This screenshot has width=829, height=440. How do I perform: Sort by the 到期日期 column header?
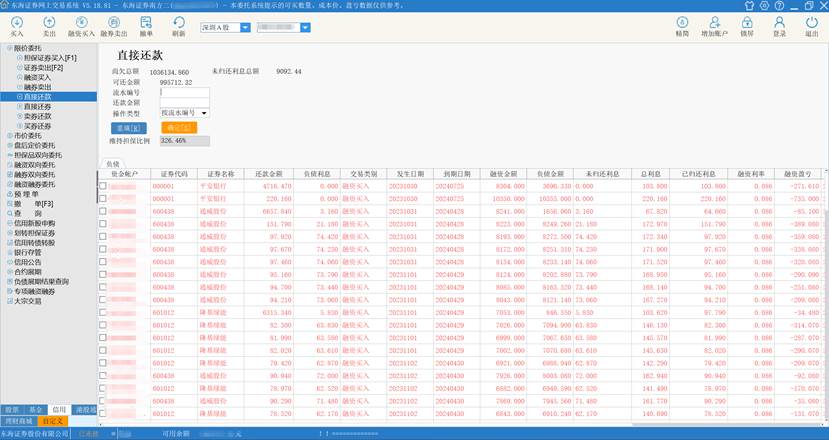click(x=457, y=174)
